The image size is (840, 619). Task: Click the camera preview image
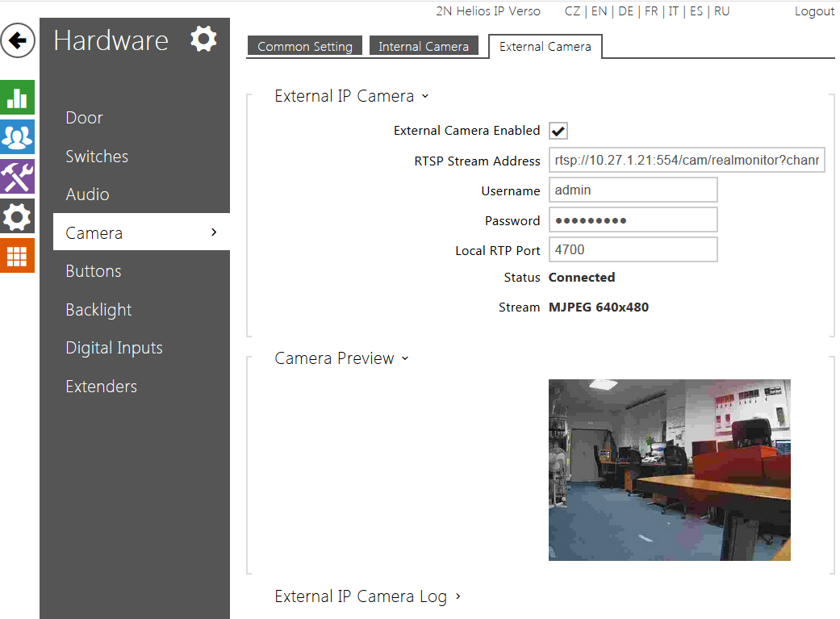tap(669, 470)
